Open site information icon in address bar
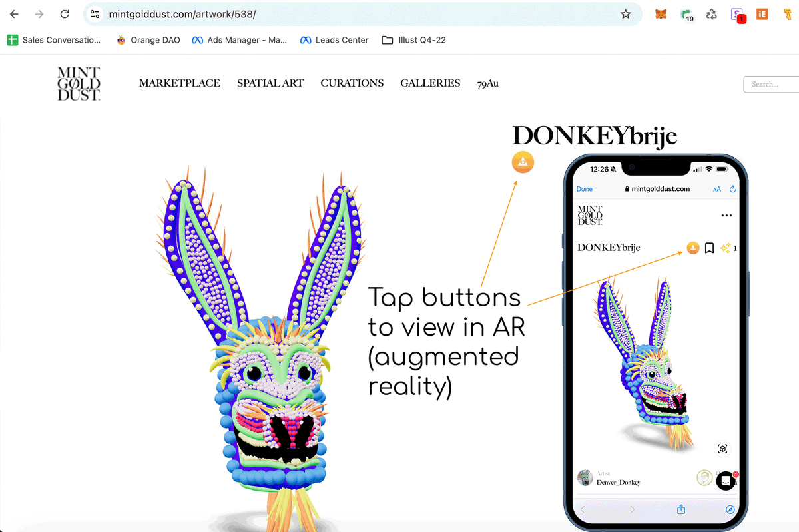799x532 pixels. click(x=95, y=14)
